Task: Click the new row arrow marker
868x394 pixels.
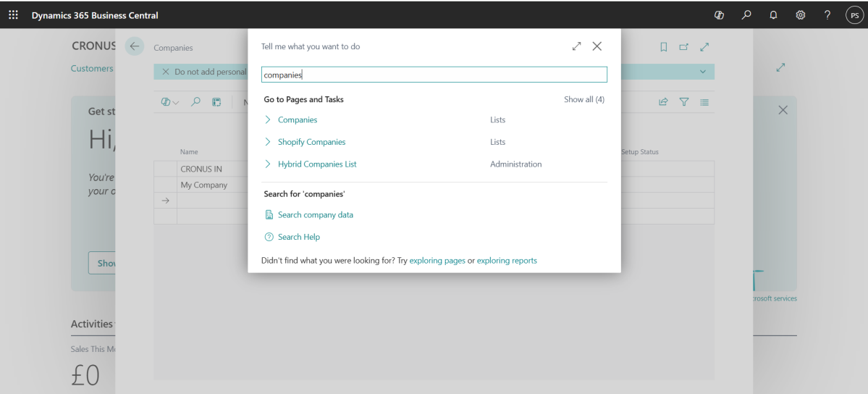Action: click(165, 201)
